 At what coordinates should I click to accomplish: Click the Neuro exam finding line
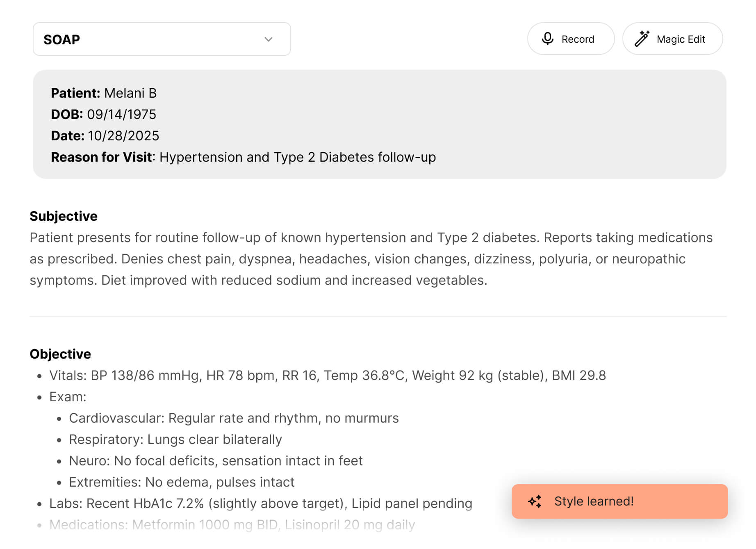[x=216, y=461]
